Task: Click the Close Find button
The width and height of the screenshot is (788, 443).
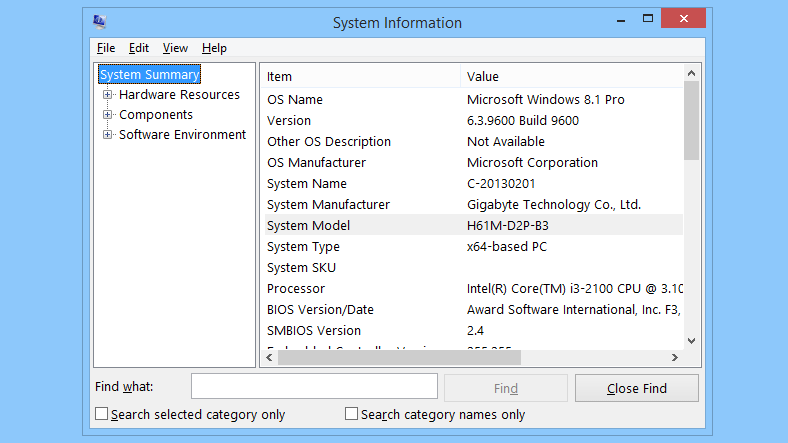Action: click(x=636, y=388)
